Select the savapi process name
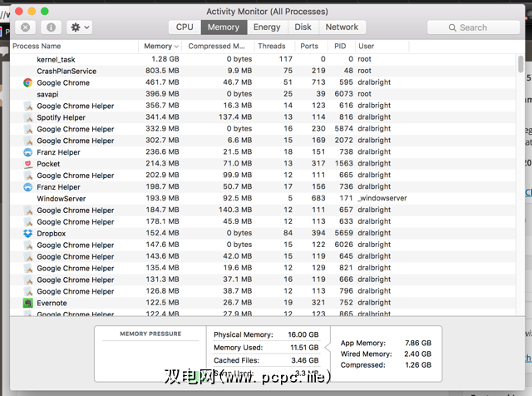The height and width of the screenshot is (396, 532). coord(47,94)
